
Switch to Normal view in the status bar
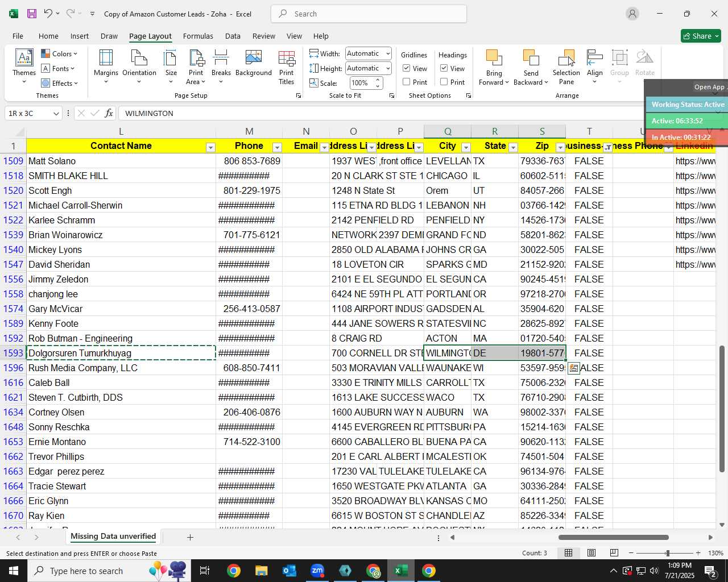(568, 553)
